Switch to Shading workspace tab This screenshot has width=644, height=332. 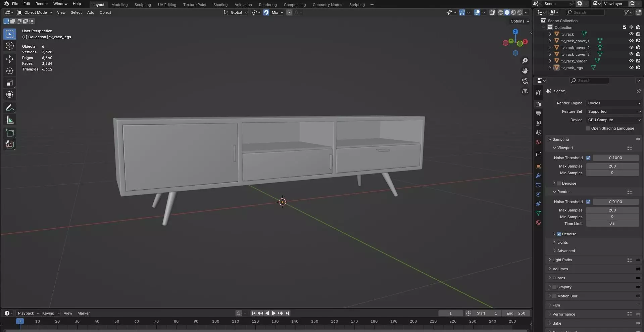click(x=220, y=5)
